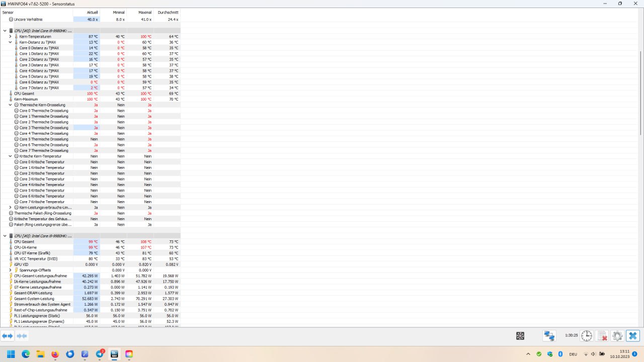The image size is (644, 362).
Task: Click the colorful square app taskbar icon
Action: pyautogui.click(x=129, y=354)
